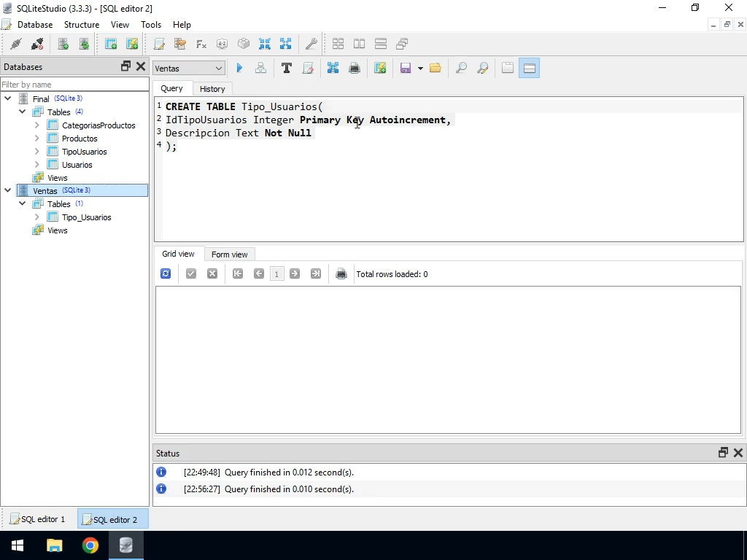The height and width of the screenshot is (560, 747).
Task: Float the Databases panel
Action: click(125, 66)
